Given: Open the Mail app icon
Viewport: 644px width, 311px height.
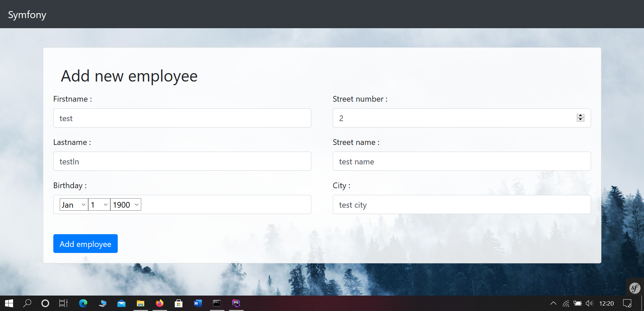Looking at the screenshot, I should (121, 303).
